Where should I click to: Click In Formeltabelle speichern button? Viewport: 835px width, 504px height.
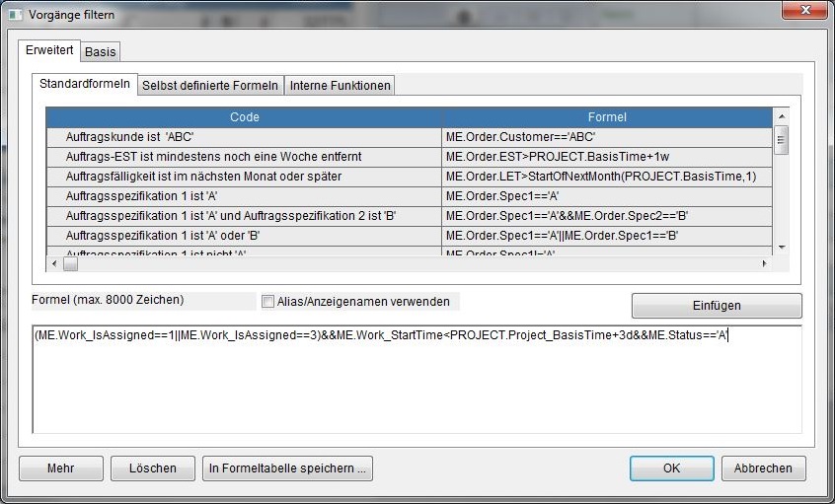pos(287,468)
